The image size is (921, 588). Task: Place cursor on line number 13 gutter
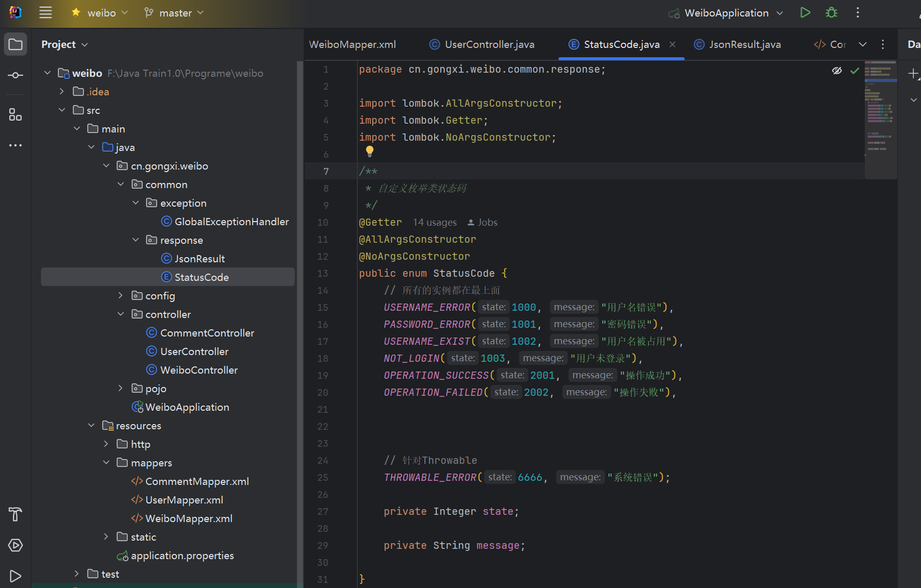(322, 273)
